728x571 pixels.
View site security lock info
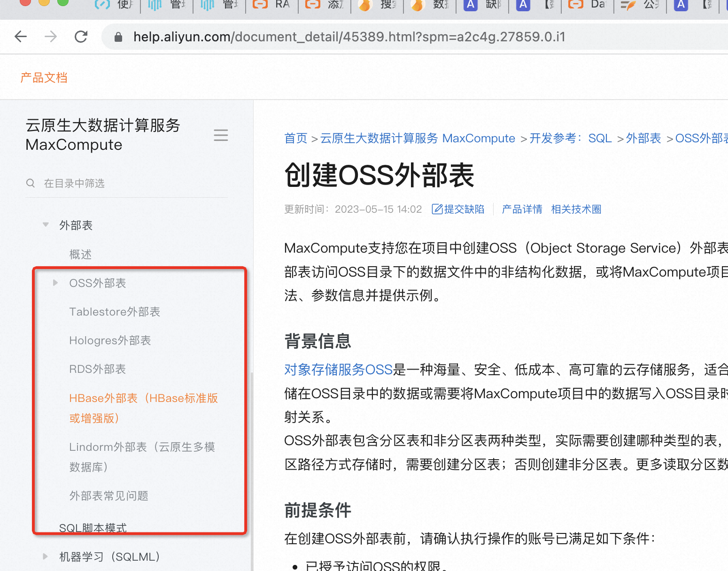pos(118,37)
